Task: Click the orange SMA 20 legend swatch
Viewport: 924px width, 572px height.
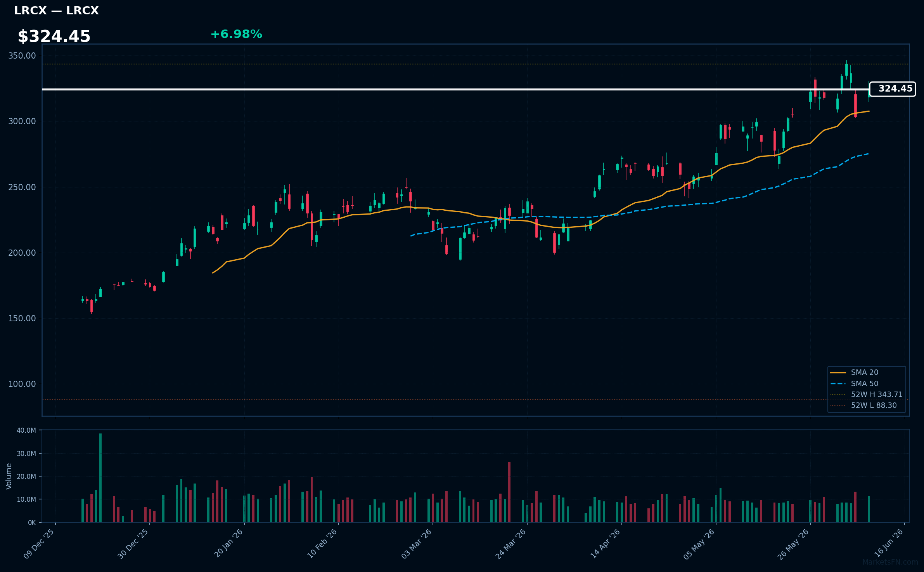Action: [x=838, y=373]
